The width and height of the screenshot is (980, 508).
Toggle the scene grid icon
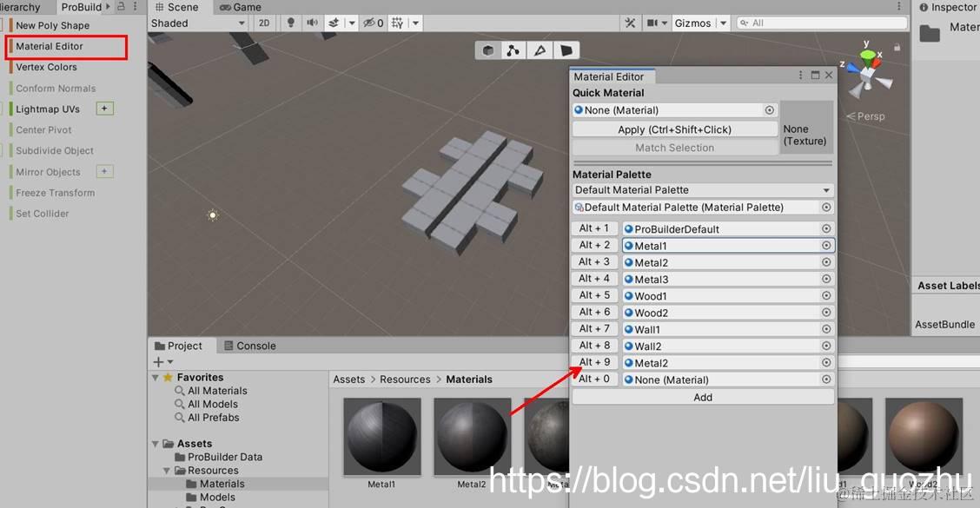398,23
